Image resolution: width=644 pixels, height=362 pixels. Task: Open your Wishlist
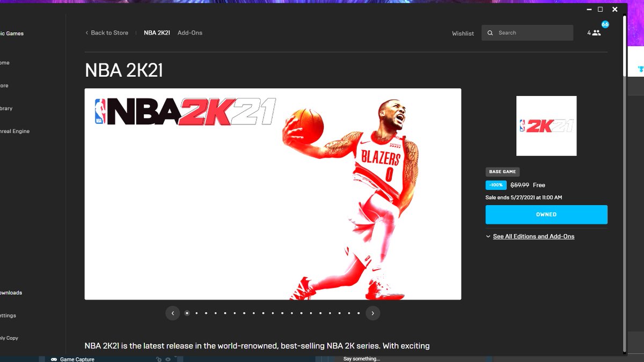point(463,33)
